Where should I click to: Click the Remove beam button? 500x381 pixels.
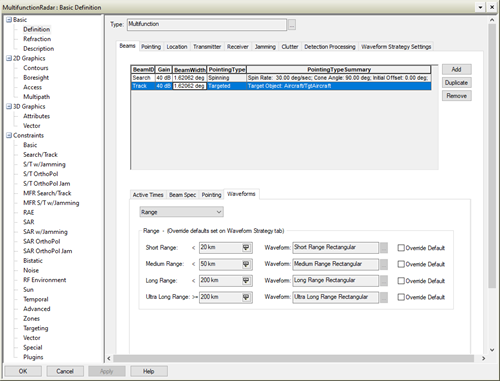click(x=456, y=96)
